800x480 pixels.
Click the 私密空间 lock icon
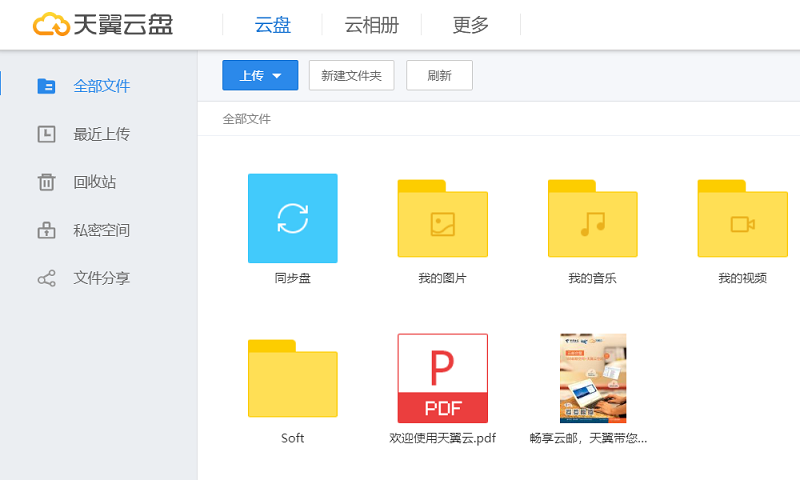46,230
